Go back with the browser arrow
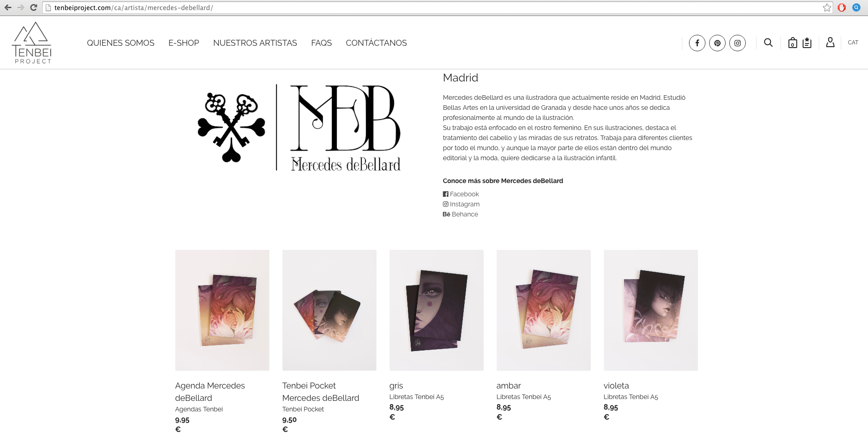This screenshot has height=448, width=868. 8,7
